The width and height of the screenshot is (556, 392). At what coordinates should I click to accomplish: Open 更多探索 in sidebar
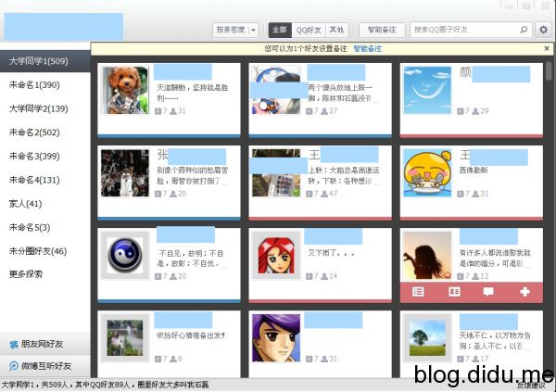26,274
